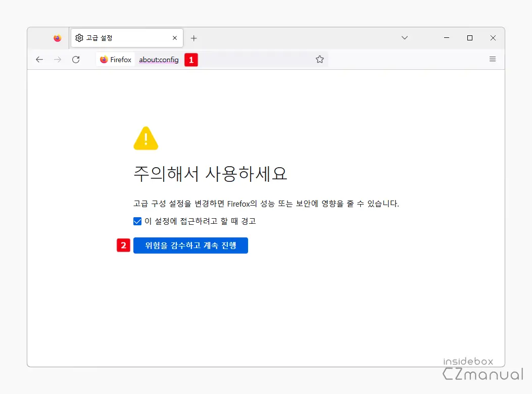Click the yellow warning triangle icon
The width and height of the screenshot is (532, 394).
tap(146, 137)
